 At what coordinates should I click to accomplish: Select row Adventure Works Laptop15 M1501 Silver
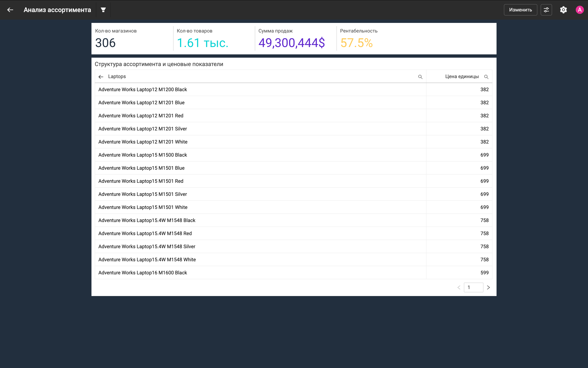pos(294,194)
